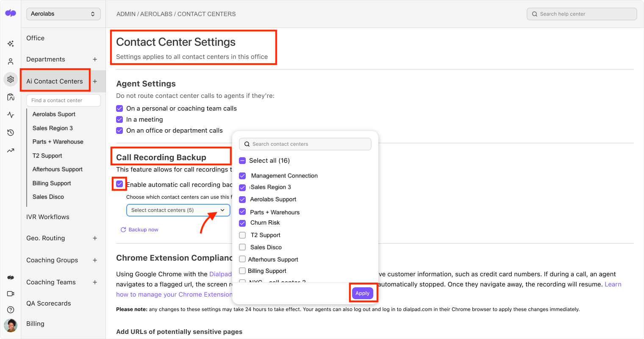644x339 pixels.
Task: Open the Aerolabs office selector dropdown
Action: coord(64,14)
